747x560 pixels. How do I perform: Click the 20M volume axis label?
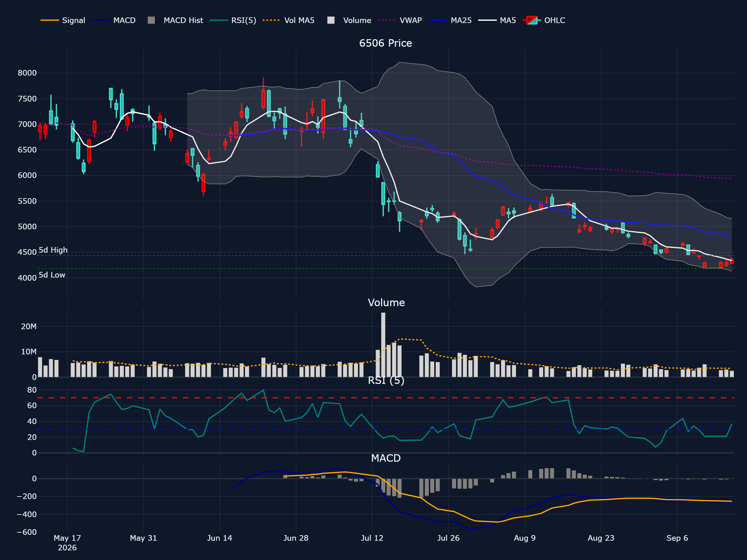[29, 326]
